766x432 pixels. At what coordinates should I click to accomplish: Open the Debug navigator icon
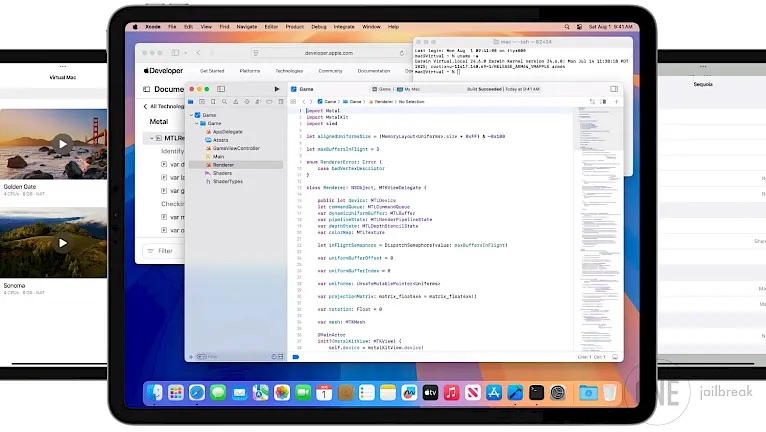(x=258, y=102)
